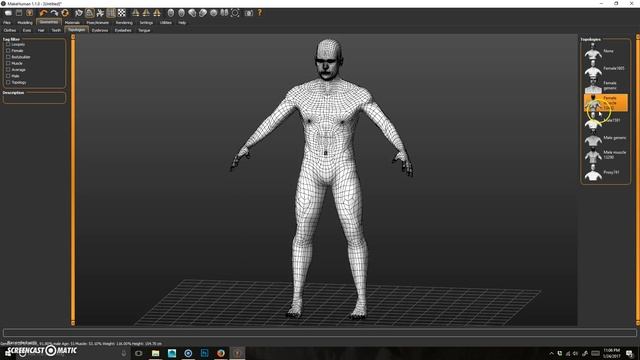Switch to the Tongue sub-tab

coord(144,30)
